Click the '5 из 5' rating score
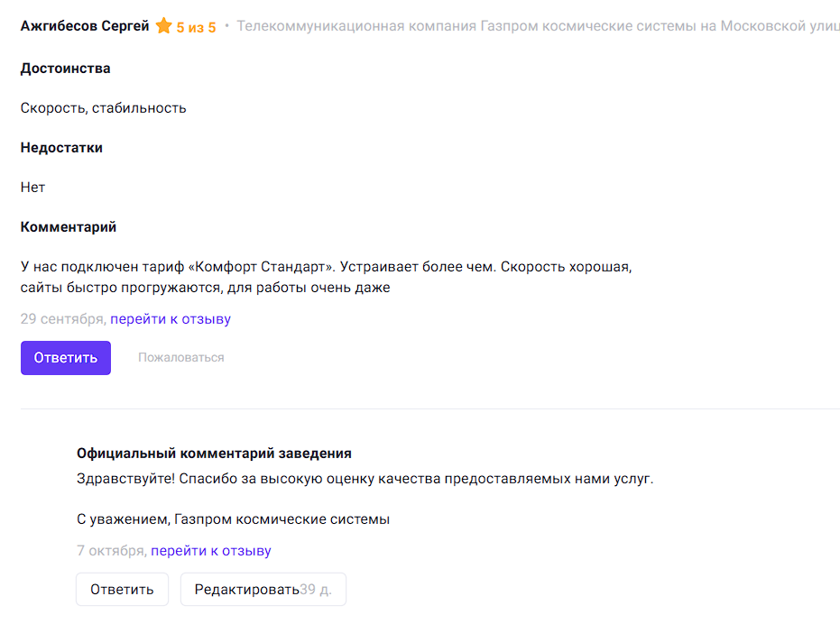 pyautogui.click(x=196, y=27)
